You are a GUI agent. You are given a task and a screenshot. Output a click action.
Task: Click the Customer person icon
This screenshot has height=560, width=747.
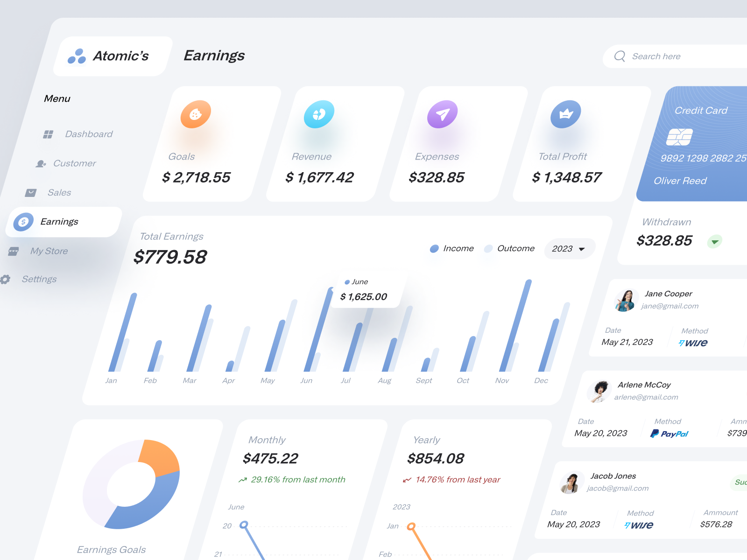tap(41, 164)
